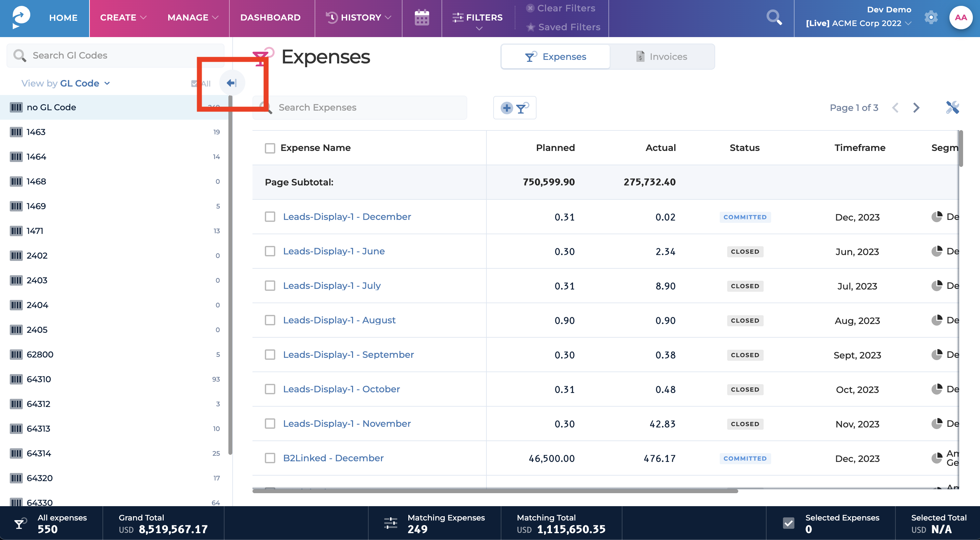This screenshot has width=980, height=540.
Task: Expand the Create dropdown menu
Action: pos(123,18)
